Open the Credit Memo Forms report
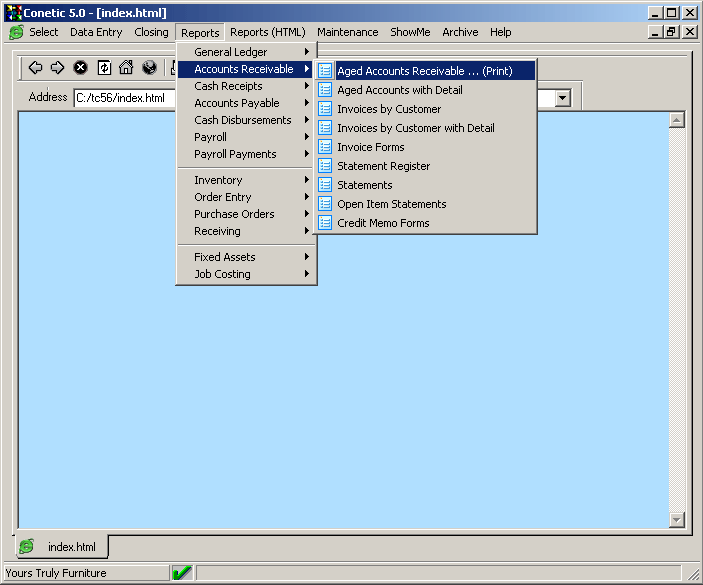 tap(383, 223)
